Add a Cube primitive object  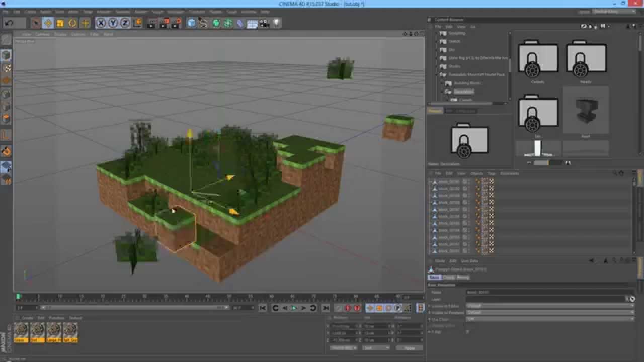[192, 23]
